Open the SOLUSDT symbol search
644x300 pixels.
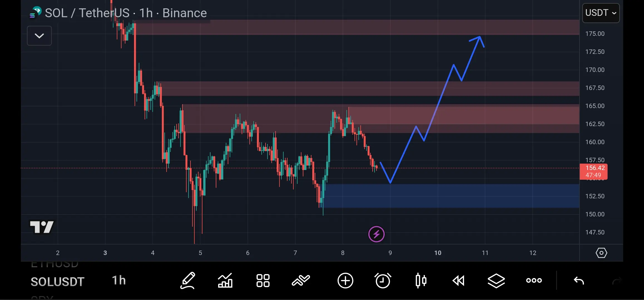(58, 282)
